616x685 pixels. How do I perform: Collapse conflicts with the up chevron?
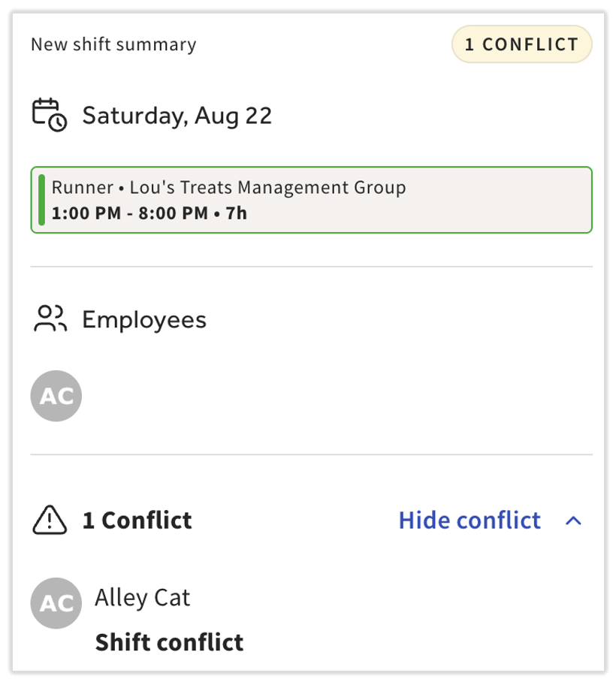point(573,521)
